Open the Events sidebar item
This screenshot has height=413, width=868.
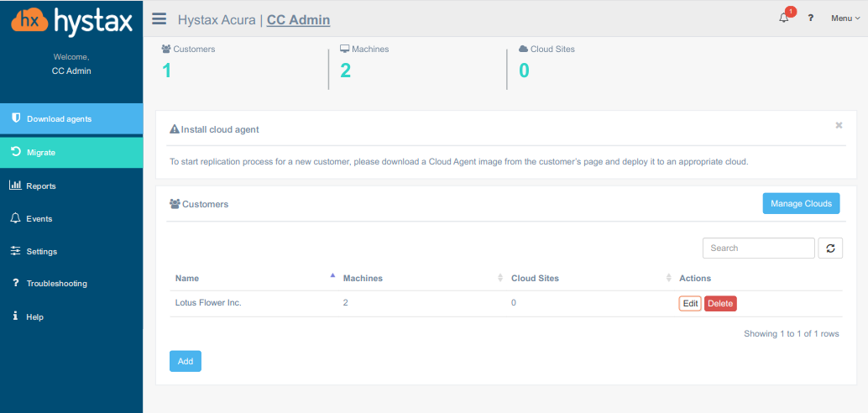[39, 218]
